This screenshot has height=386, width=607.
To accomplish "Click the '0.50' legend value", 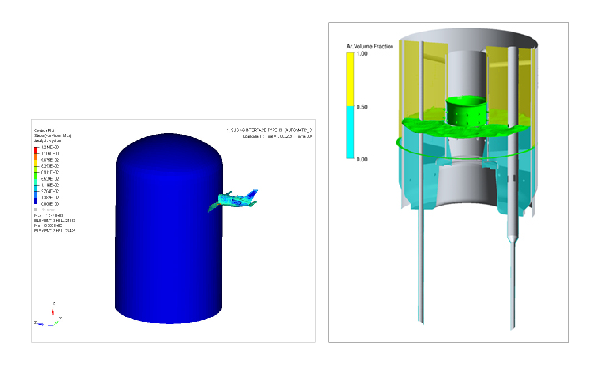I will click(x=362, y=107).
